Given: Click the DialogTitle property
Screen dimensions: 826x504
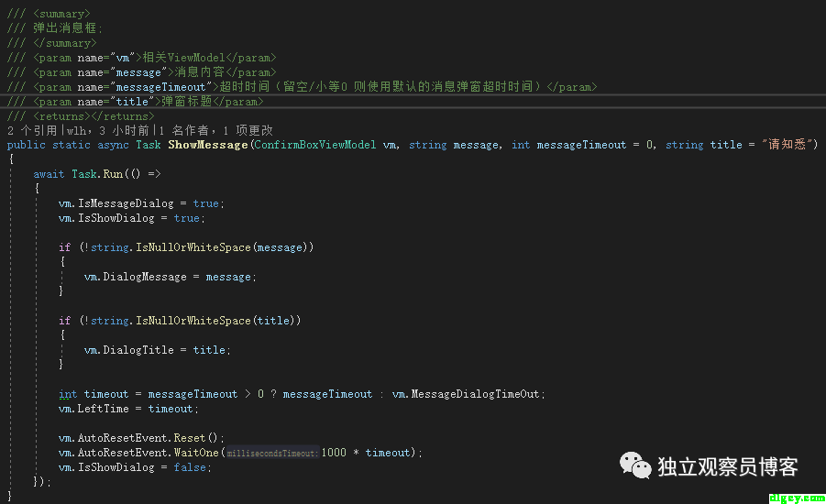Looking at the screenshot, I should [x=138, y=350].
